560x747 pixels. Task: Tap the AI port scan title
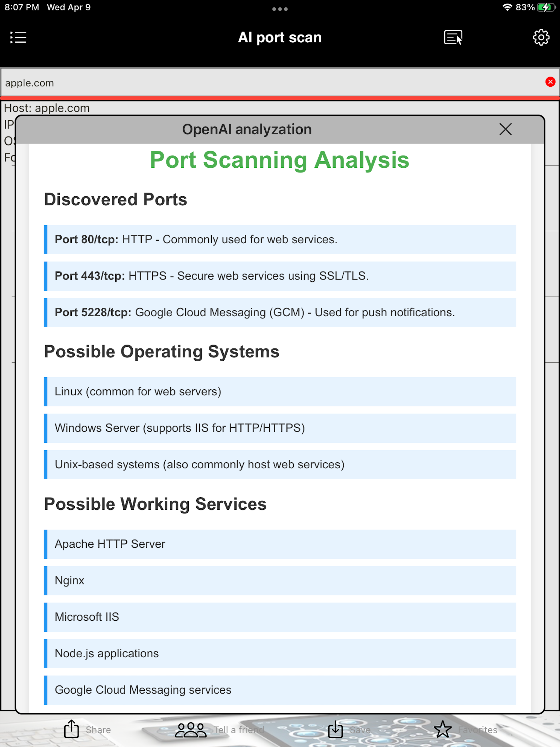tap(280, 37)
